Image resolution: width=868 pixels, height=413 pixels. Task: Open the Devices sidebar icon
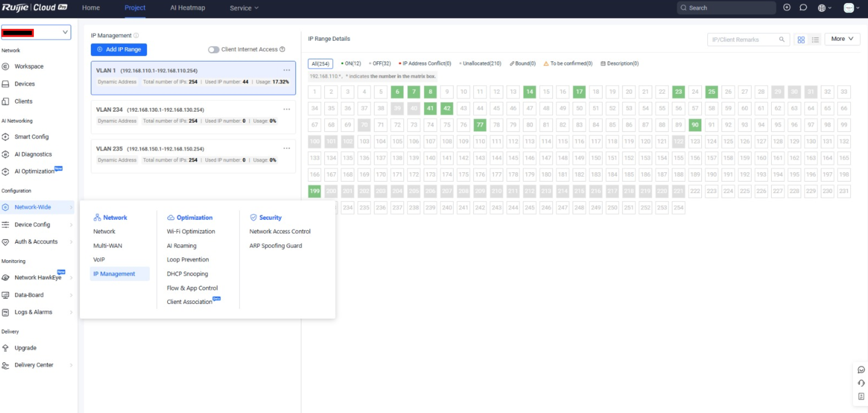click(x=6, y=84)
